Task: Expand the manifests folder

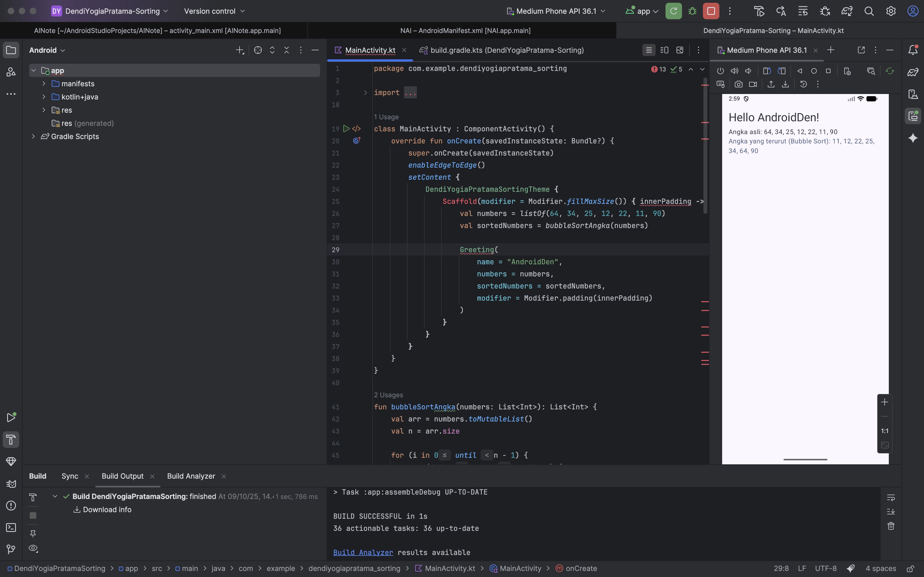Action: point(44,84)
